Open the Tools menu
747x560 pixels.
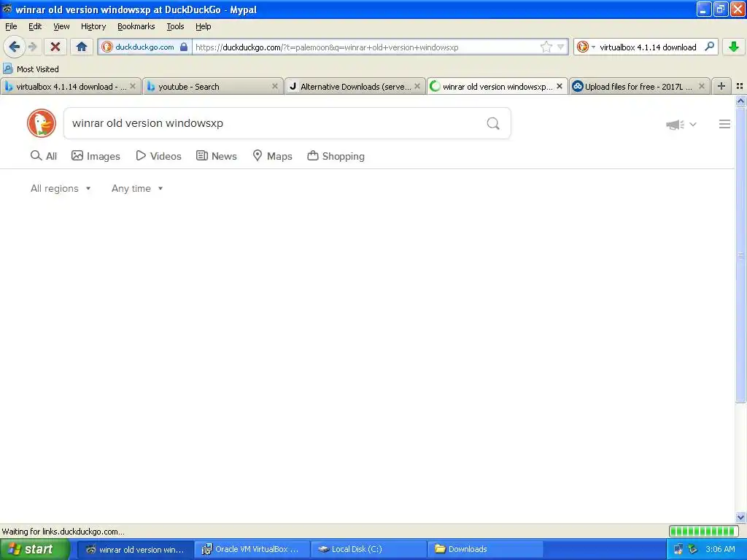pos(175,26)
